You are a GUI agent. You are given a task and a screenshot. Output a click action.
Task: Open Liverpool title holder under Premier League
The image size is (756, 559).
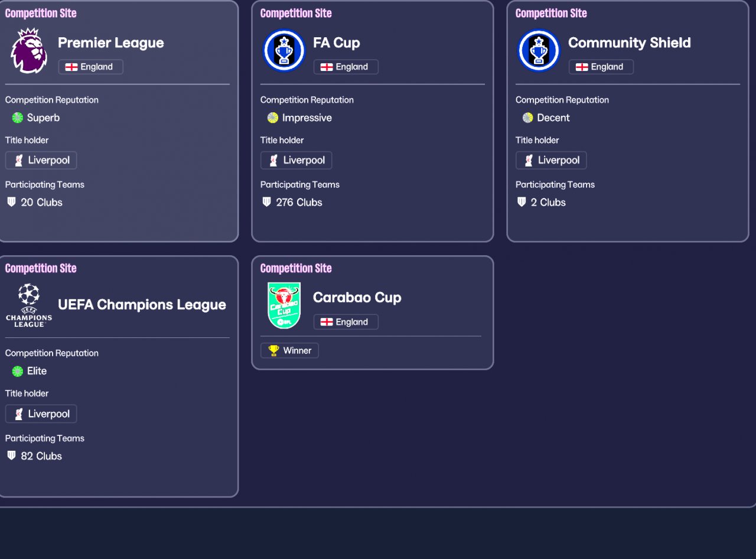[x=41, y=160]
